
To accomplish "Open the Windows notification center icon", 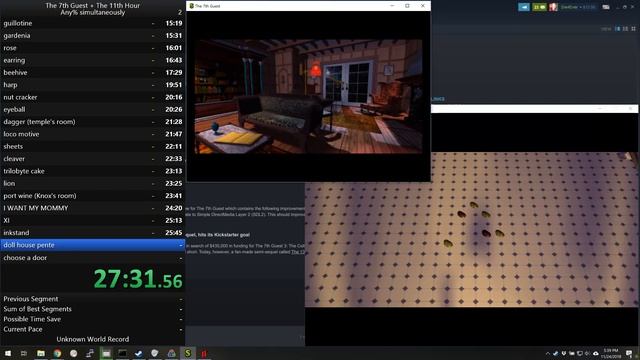I will 630,353.
